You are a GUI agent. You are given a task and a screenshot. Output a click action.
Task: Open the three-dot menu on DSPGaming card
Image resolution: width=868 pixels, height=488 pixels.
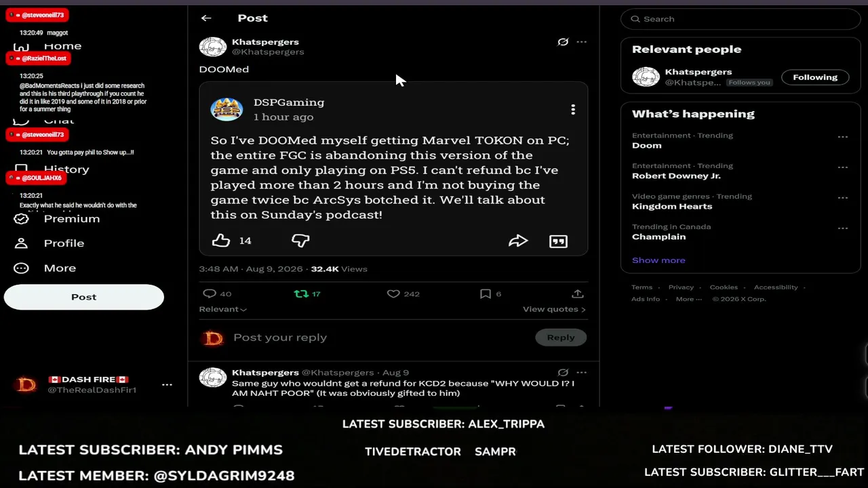pos(573,110)
